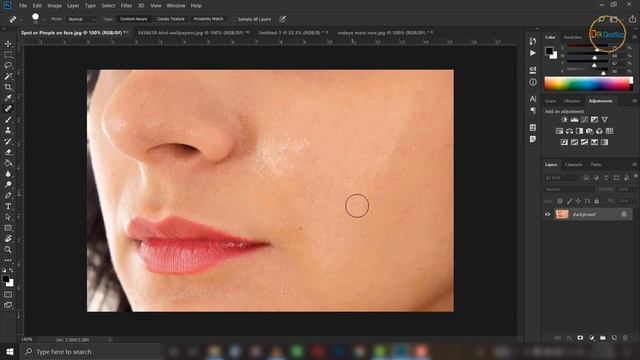Toggle lock position in the Layers panel
Screen dimensions: 640x360
coord(578,201)
